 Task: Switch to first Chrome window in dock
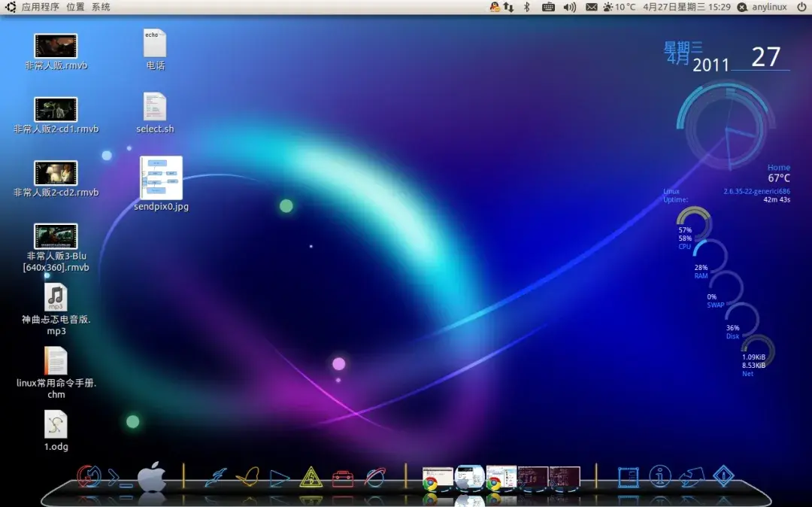(438, 478)
